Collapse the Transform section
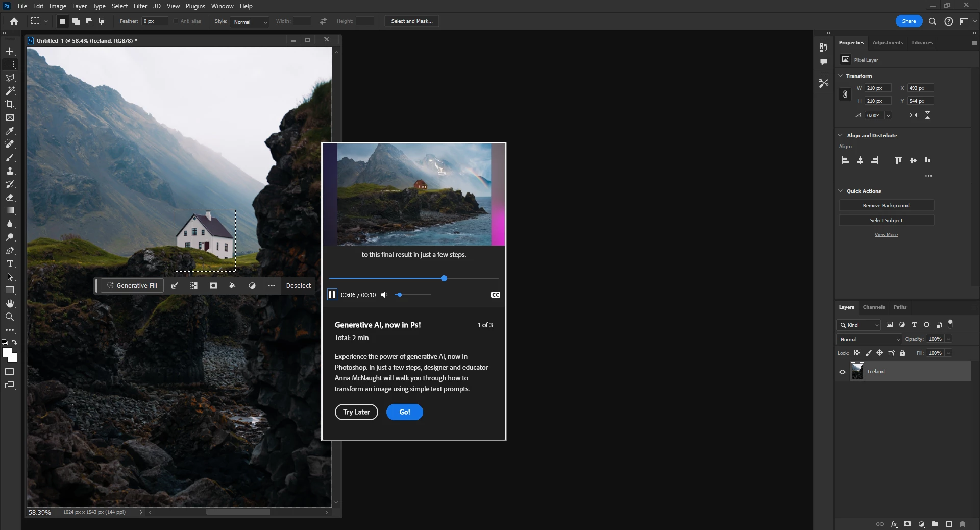Image resolution: width=980 pixels, height=530 pixels. click(840, 76)
